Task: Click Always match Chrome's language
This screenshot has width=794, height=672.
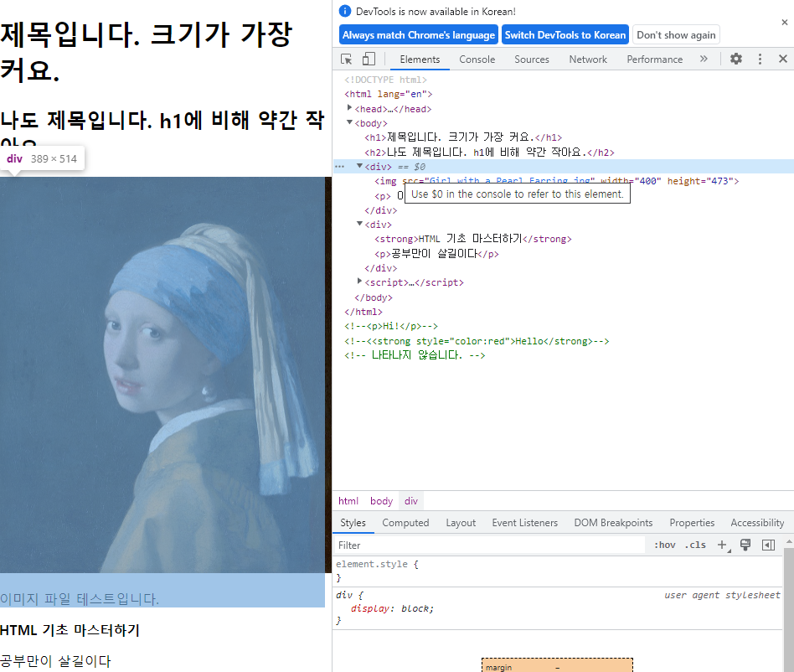Action: pyautogui.click(x=419, y=35)
